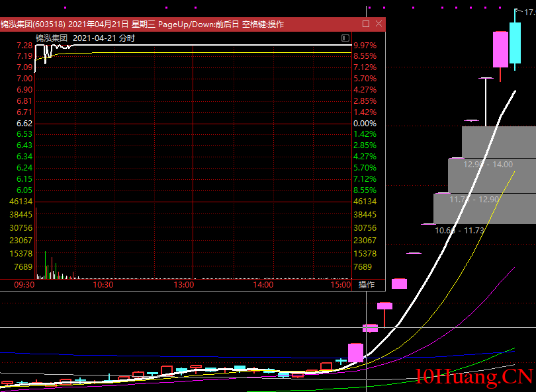Click the 09:30 time axis label
The width and height of the screenshot is (536, 392).
24,285
